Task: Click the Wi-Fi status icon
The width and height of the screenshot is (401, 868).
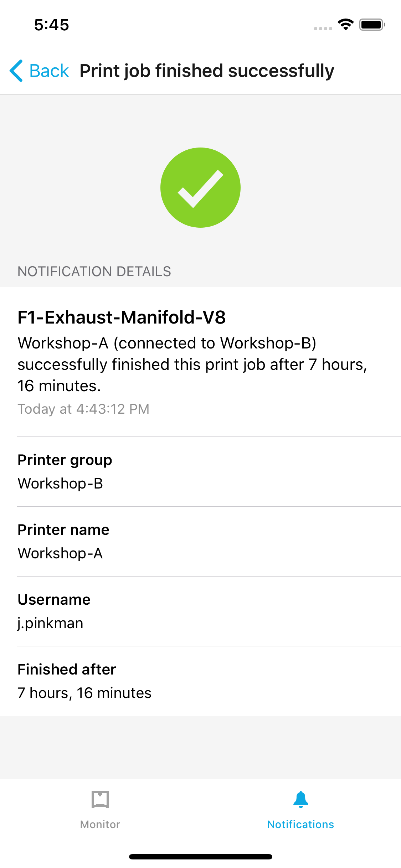Action: (345, 25)
